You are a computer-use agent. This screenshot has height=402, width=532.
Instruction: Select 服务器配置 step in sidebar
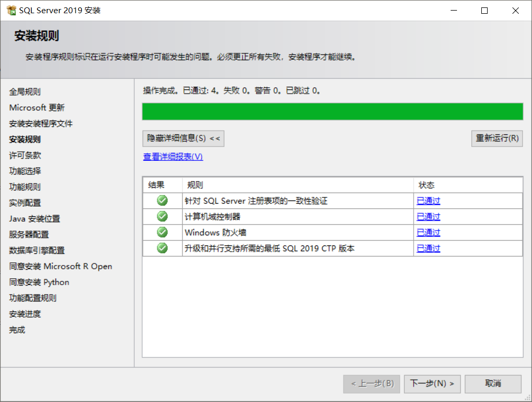point(29,234)
